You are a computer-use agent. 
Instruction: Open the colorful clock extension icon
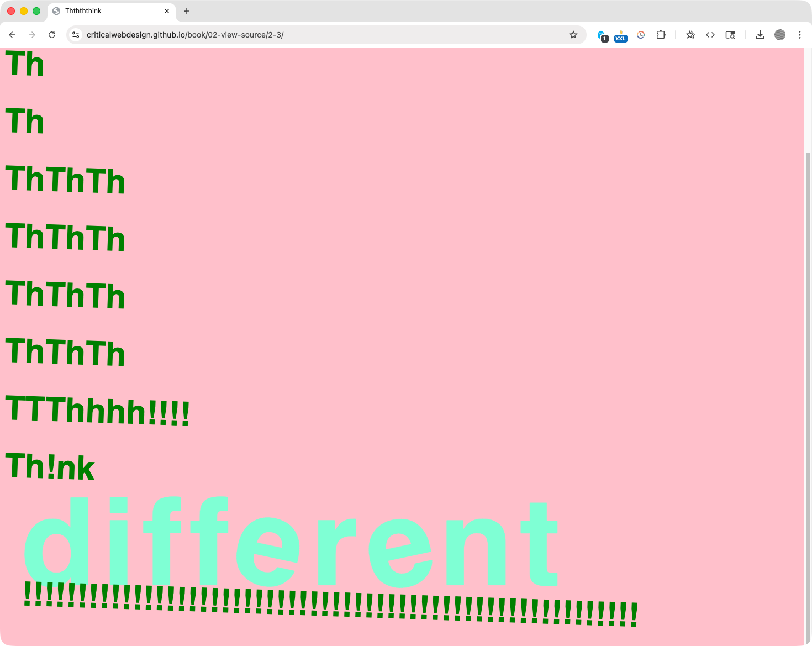pos(641,35)
